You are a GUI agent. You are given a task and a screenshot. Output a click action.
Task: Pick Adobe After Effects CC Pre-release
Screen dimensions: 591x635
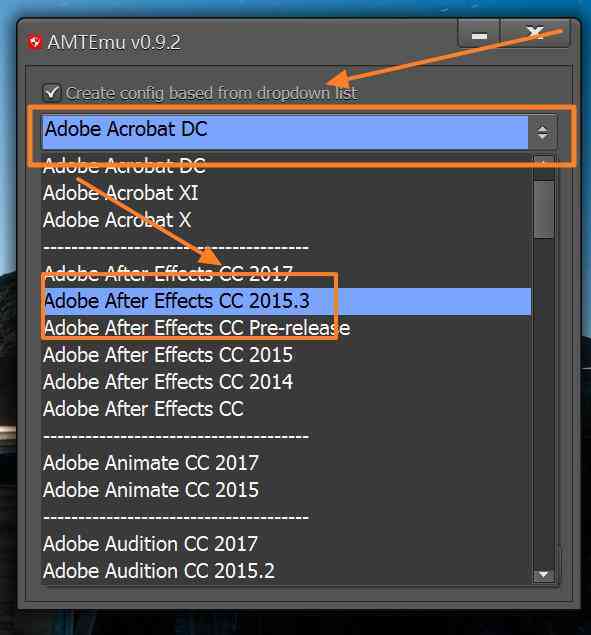[286, 328]
